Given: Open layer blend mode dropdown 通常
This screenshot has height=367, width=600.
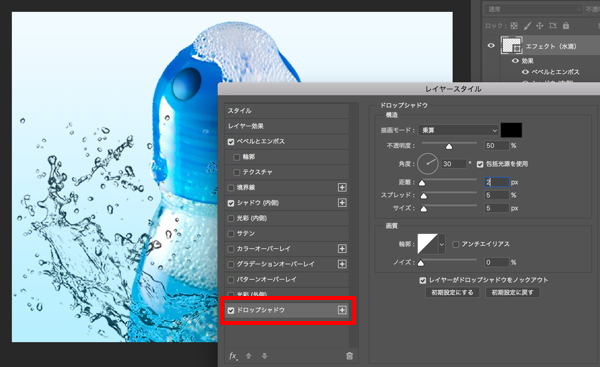Looking at the screenshot, I should pyautogui.click(x=534, y=9).
